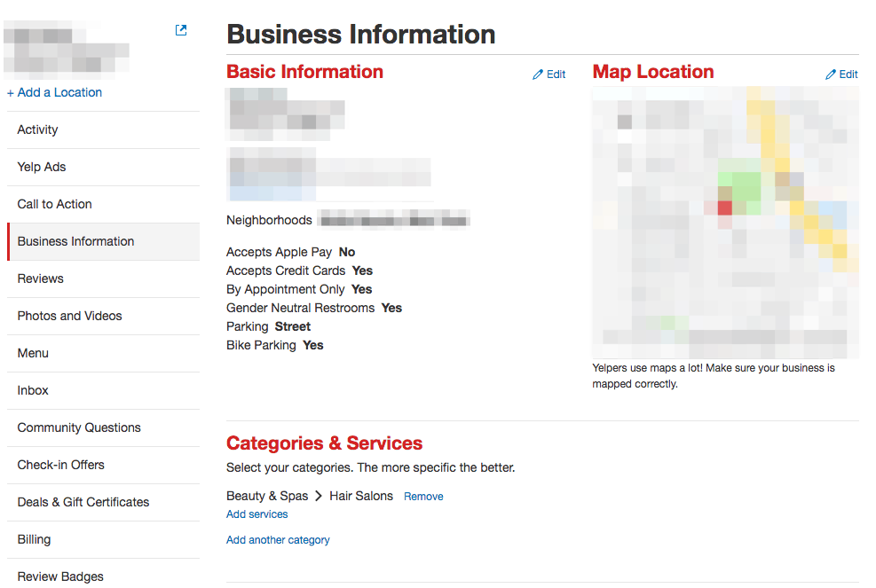876x588 pixels.
Task: Click the external link icon near business name
Action: [x=181, y=30]
